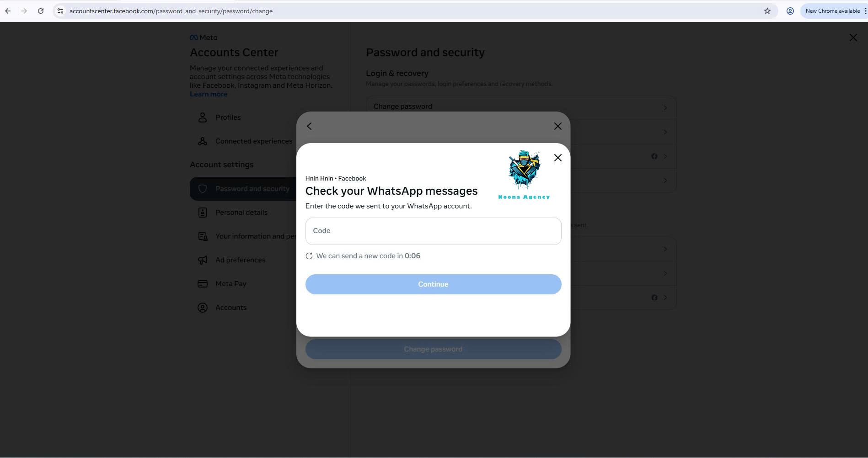Click the Accounts person icon in sidebar
Viewport: 868px width, 458px height.
tap(203, 308)
